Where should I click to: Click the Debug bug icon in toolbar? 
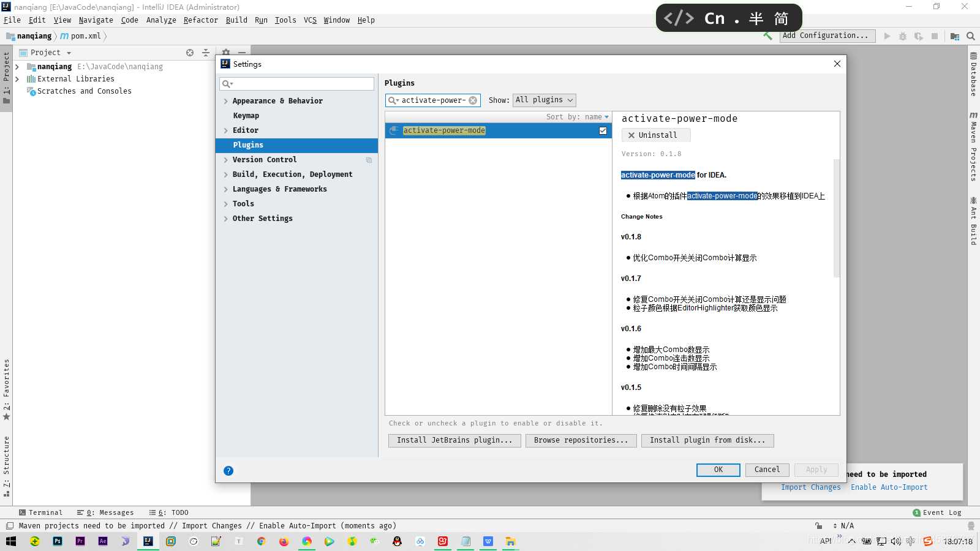coord(903,36)
